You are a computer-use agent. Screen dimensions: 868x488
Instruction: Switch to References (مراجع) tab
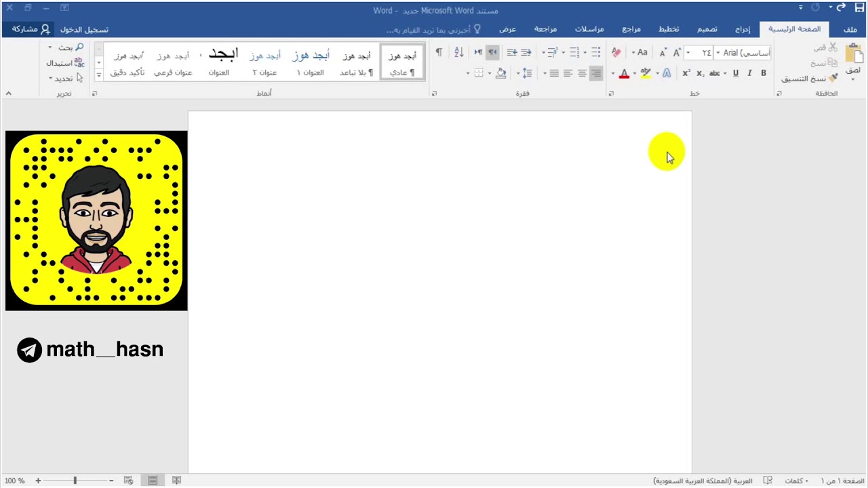[x=631, y=29]
